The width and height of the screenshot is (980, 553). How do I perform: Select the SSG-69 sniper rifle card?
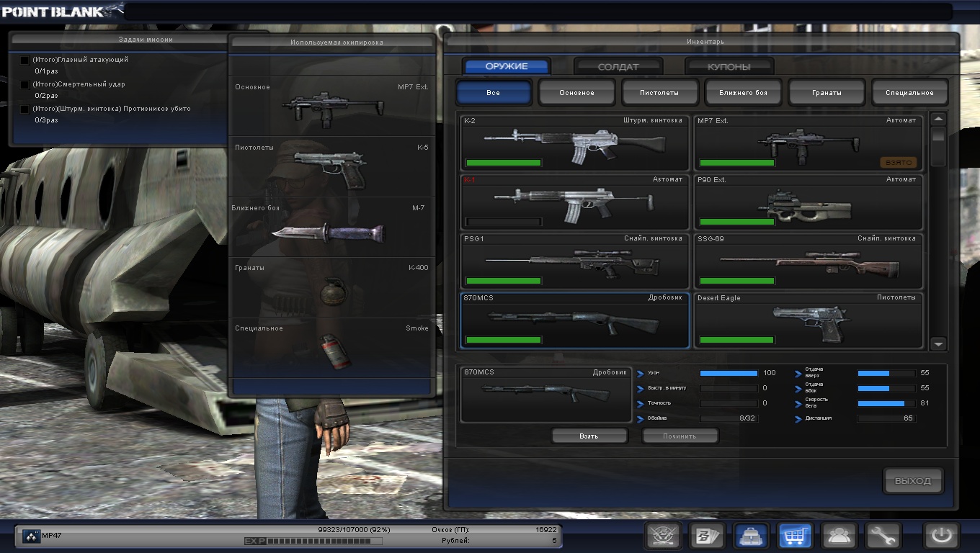click(808, 261)
